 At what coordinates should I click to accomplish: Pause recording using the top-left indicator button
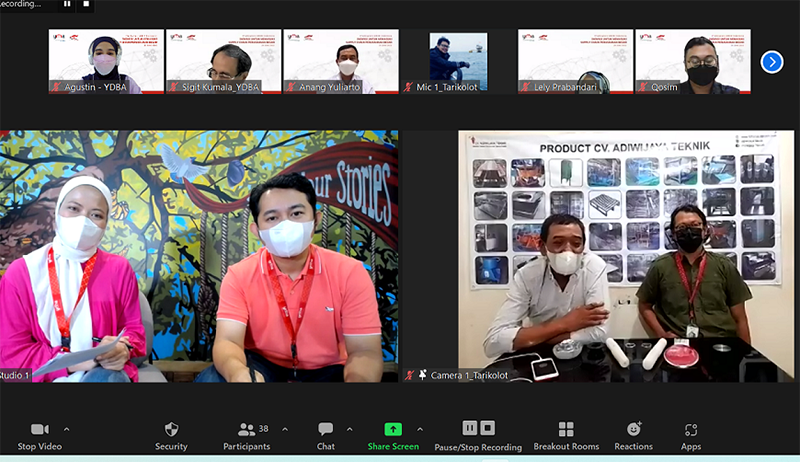(x=67, y=4)
